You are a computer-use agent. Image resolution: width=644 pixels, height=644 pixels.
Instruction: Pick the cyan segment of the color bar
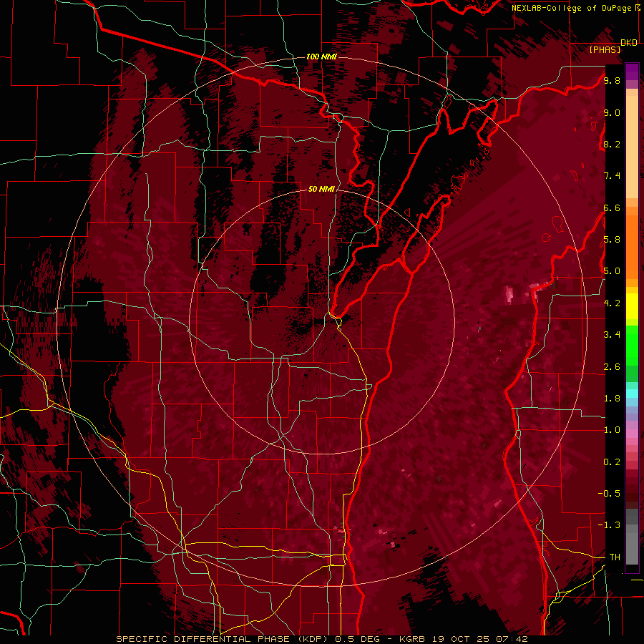coord(632,394)
